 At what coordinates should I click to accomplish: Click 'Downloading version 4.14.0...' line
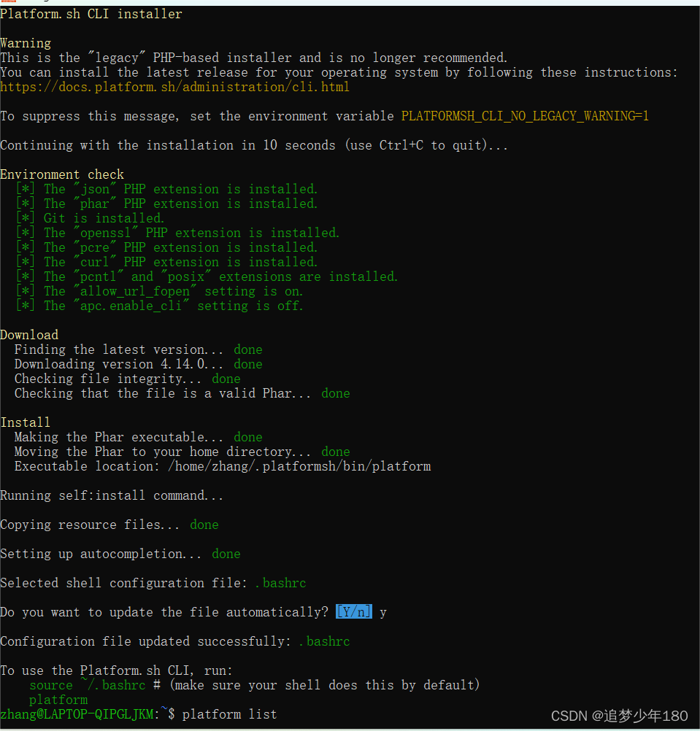coord(139,364)
